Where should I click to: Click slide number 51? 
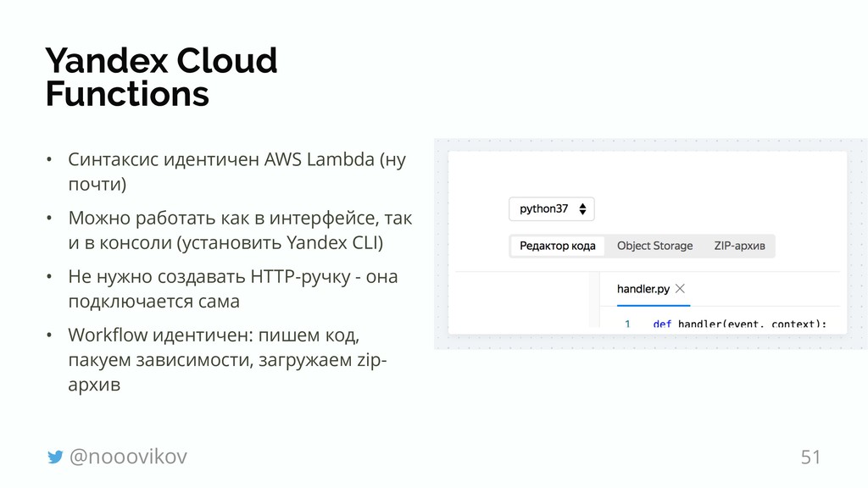click(x=810, y=457)
